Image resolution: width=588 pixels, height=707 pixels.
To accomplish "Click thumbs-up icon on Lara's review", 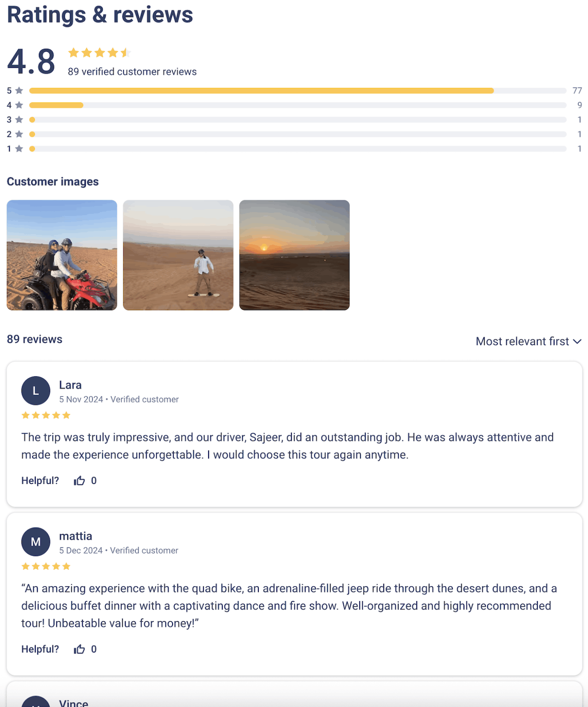I will tap(79, 480).
